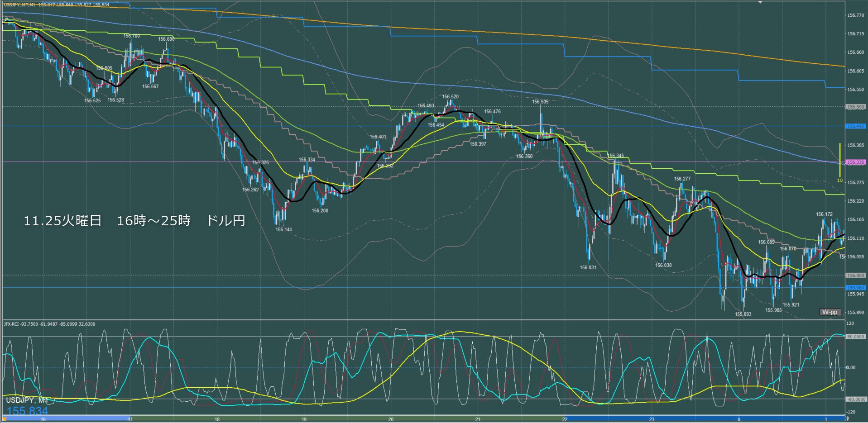
Task: Select the 156.500 gray price level tag
Action: [x=855, y=107]
